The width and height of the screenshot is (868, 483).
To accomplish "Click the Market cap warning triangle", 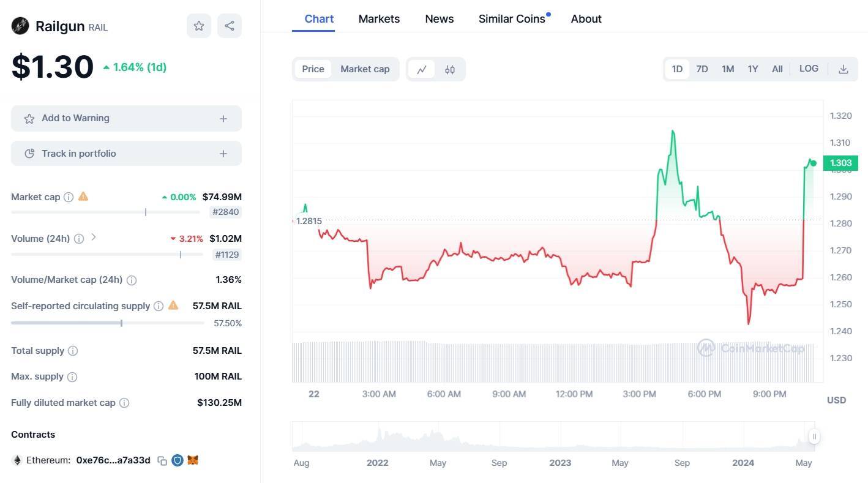I will [83, 197].
